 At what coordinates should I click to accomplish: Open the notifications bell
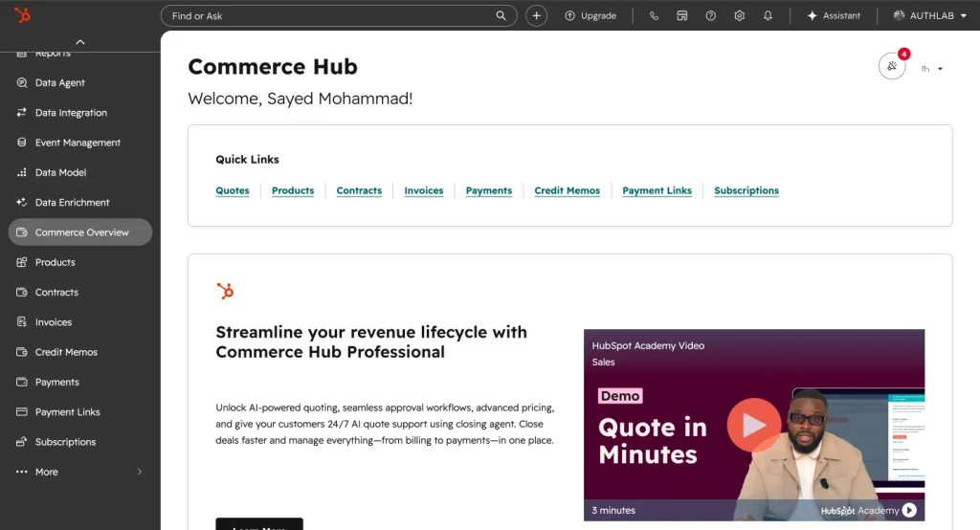768,15
